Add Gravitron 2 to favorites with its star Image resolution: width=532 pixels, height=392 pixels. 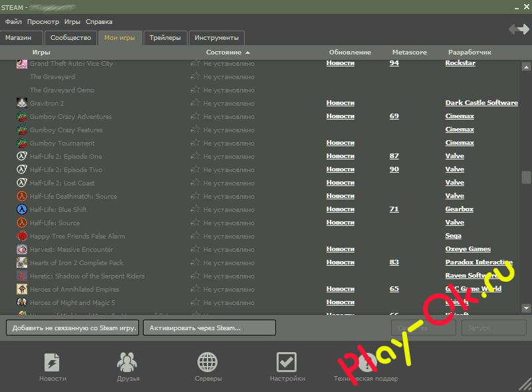tap(196, 103)
